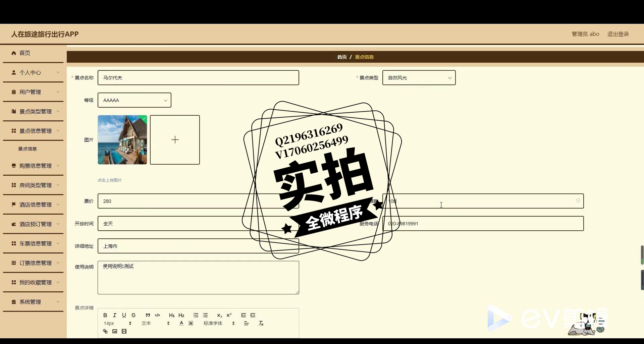Open the text background color picker
Image resolution: width=644 pixels, height=344 pixels.
[x=191, y=323]
